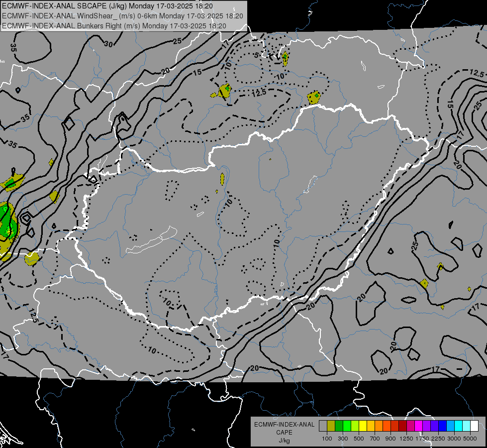Click the SBCAPE (J/kg) header line
The image size is (487, 448).
pos(107,6)
